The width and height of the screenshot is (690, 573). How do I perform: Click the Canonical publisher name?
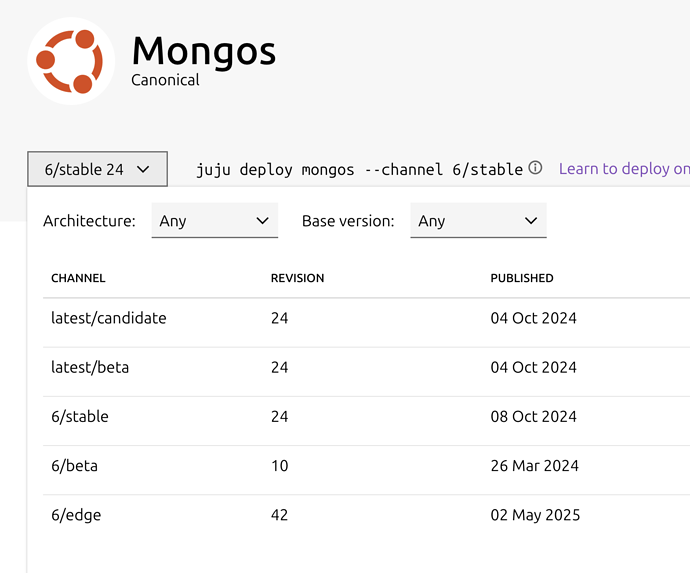[x=165, y=80]
